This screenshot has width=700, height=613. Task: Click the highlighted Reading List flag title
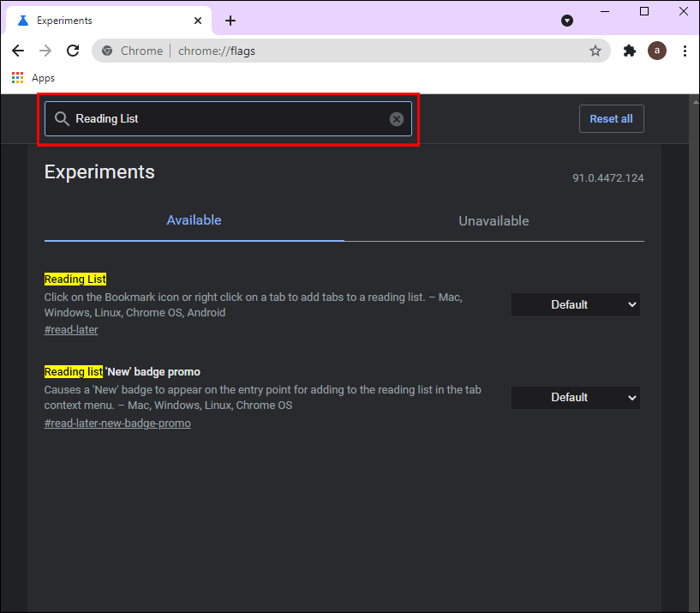75,279
